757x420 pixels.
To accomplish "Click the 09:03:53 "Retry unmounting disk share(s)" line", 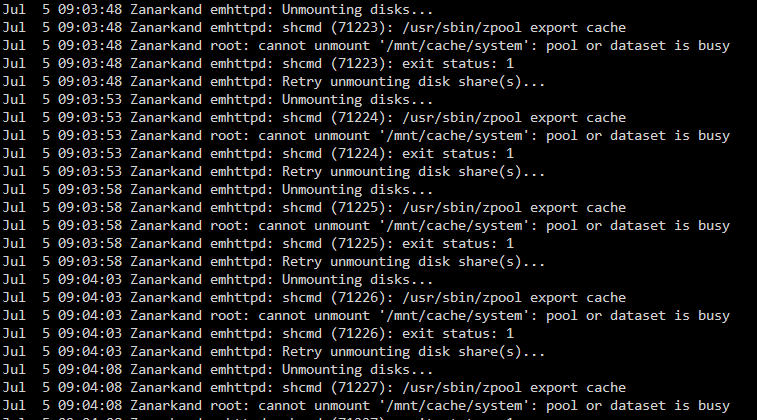I will [x=274, y=171].
